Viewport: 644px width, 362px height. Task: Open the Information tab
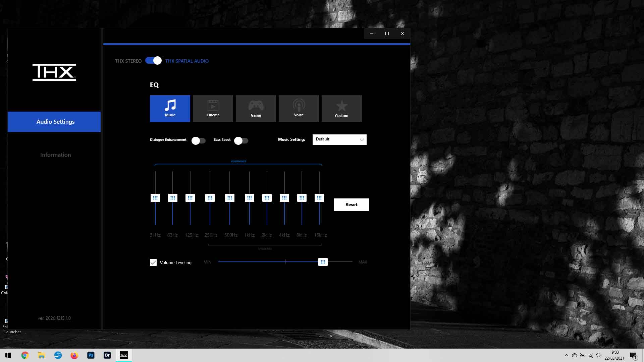56,155
